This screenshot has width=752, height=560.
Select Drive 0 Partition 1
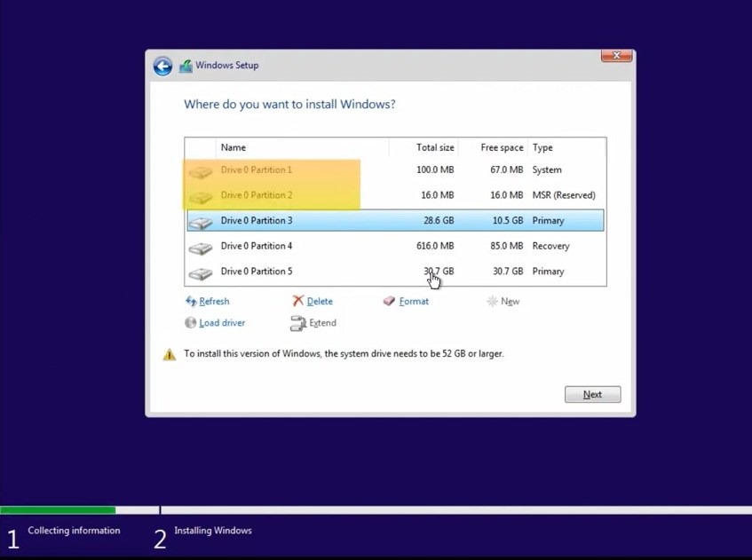395,170
